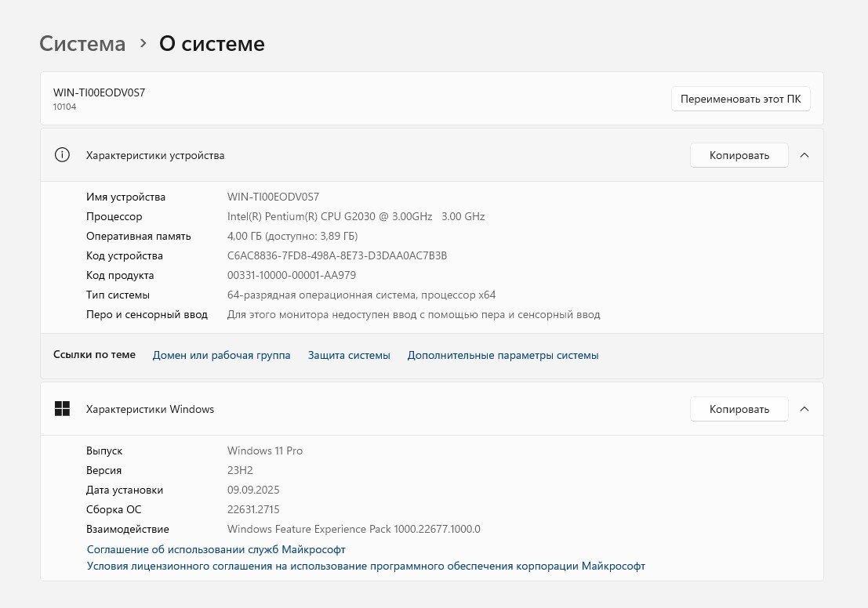
Task: Click the Версия label
Action: [x=104, y=470]
